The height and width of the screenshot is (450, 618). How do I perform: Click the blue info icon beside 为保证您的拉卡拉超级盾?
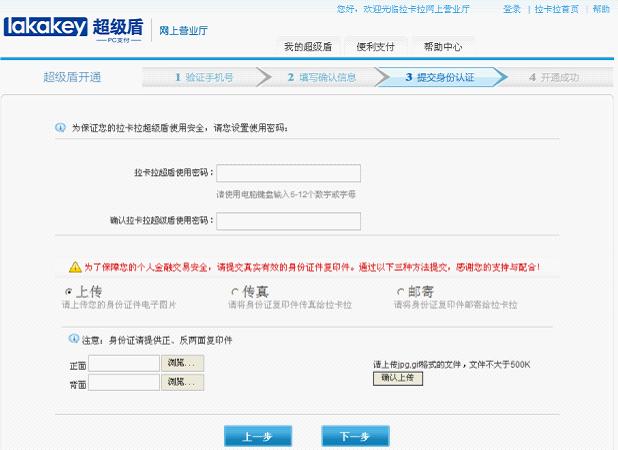pyautogui.click(x=60, y=127)
